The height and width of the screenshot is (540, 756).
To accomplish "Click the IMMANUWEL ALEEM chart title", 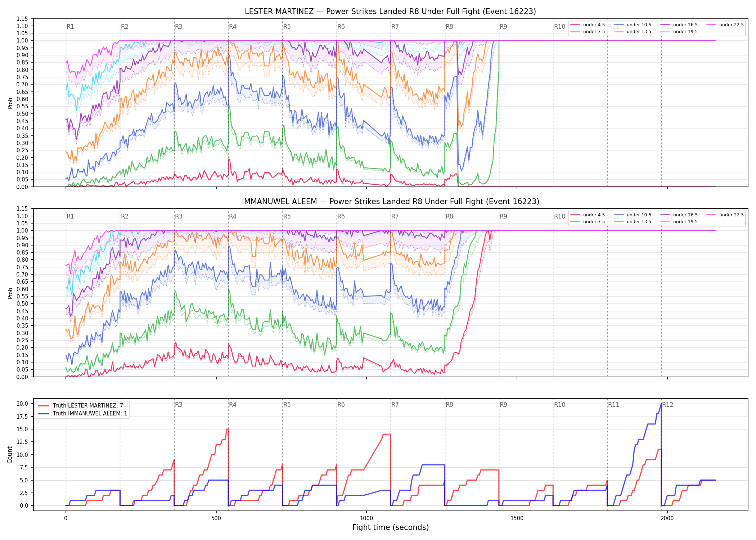I will pos(390,202).
